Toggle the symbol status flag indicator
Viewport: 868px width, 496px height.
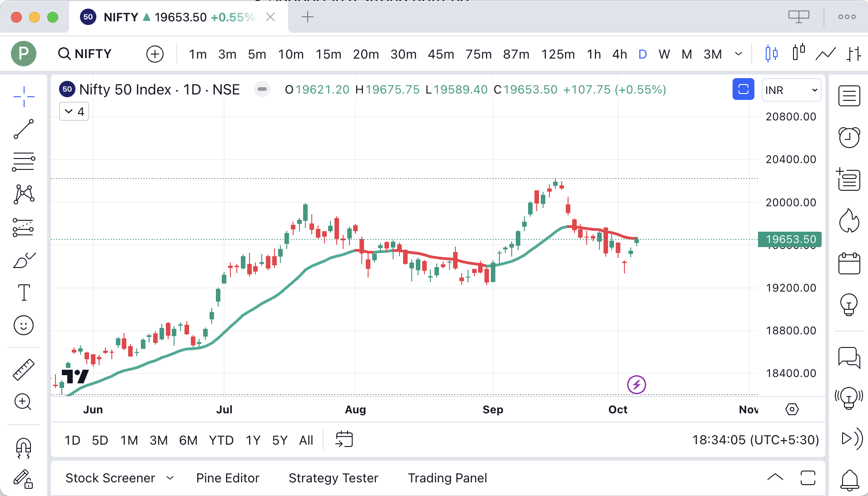[x=262, y=89]
